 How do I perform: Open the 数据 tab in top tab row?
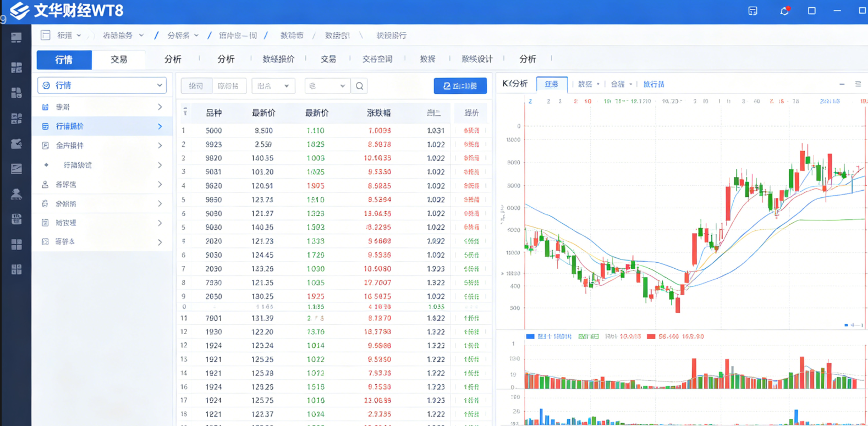point(427,59)
